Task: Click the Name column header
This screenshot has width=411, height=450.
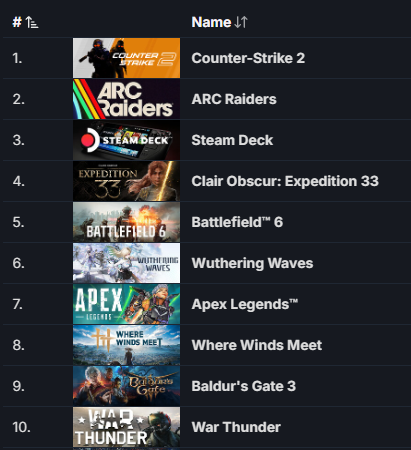Action: click(x=211, y=22)
